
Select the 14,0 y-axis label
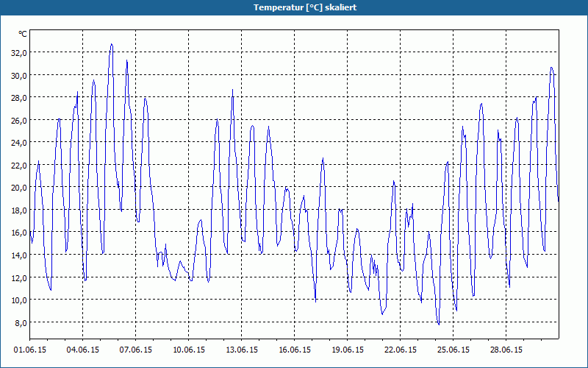(19, 255)
